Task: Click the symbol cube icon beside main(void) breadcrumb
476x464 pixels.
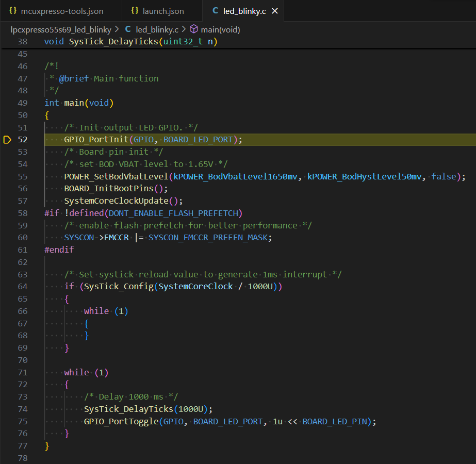Action: click(193, 29)
